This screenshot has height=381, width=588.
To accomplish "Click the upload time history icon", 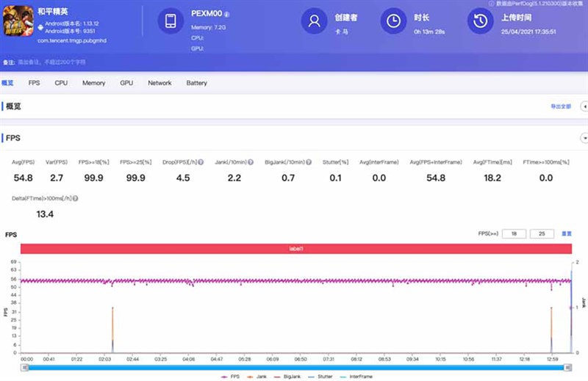I will [481, 21].
